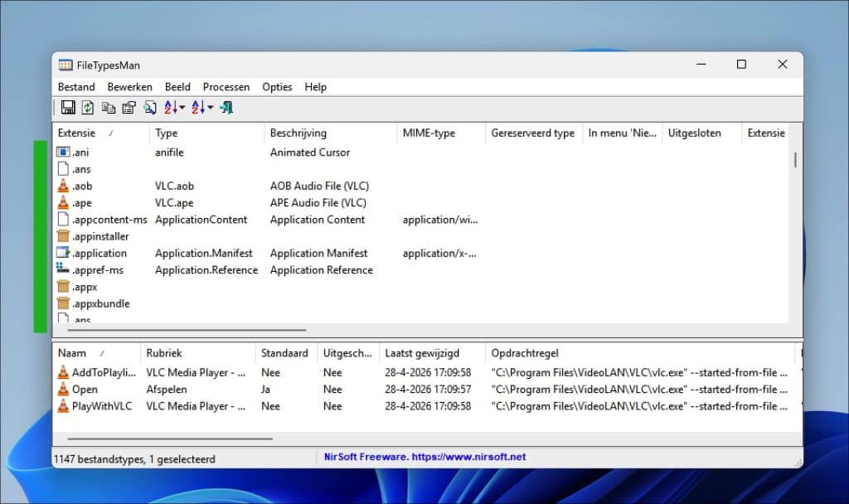Click the Laatst gewijzigd column header

pyautogui.click(x=432, y=353)
